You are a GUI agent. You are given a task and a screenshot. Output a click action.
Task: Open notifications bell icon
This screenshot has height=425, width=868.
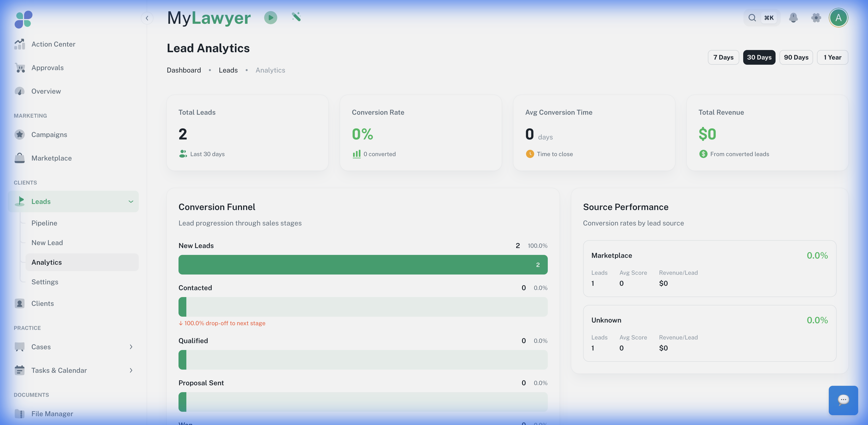click(x=793, y=17)
